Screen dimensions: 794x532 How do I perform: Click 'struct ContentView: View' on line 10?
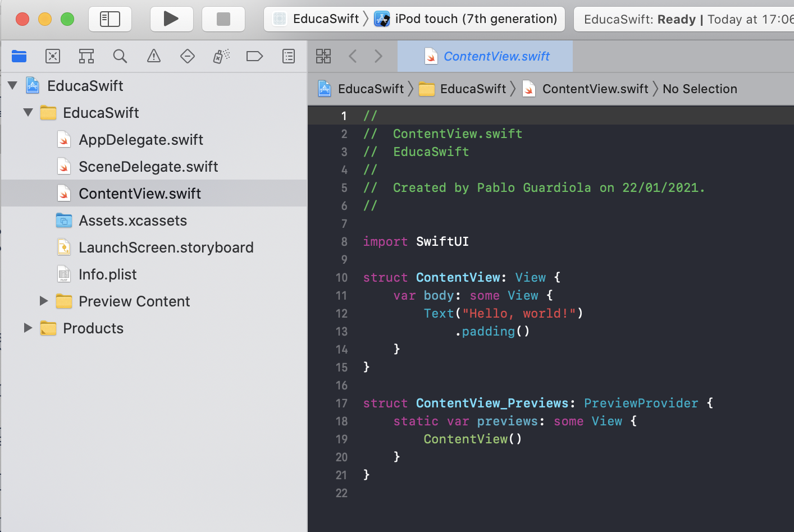454,277
